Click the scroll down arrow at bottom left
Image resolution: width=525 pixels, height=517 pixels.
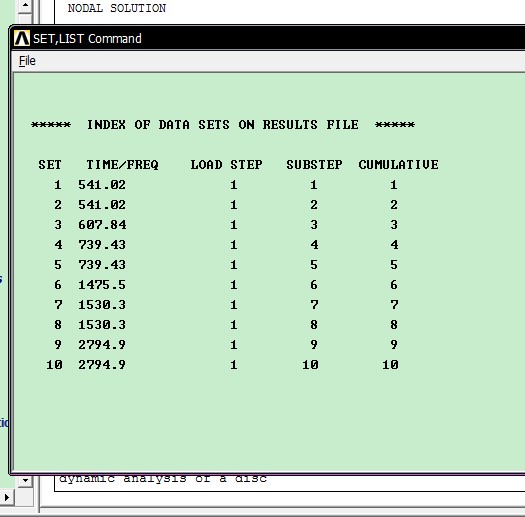(25, 480)
